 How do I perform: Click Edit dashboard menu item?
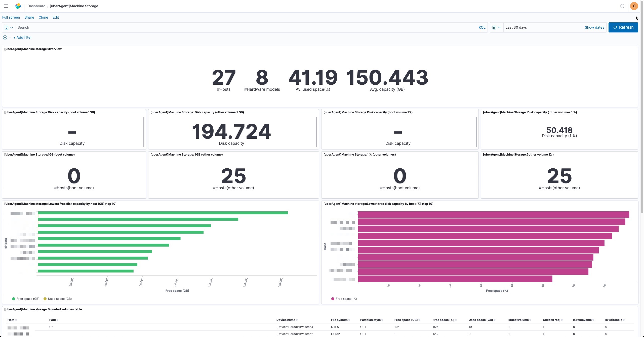click(56, 17)
